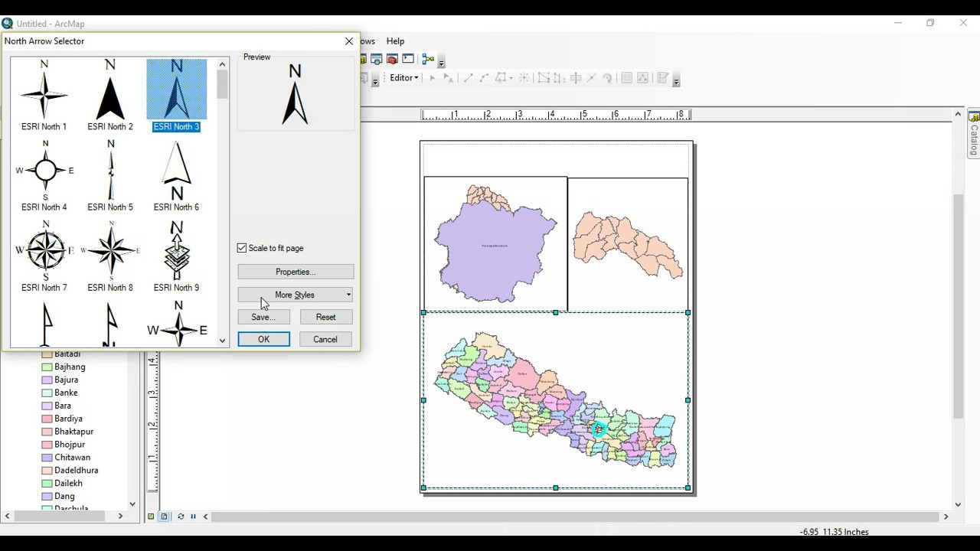Image resolution: width=980 pixels, height=551 pixels.
Task: Select the Edit Annotation Tool icon
Action: pyautogui.click(x=449, y=78)
